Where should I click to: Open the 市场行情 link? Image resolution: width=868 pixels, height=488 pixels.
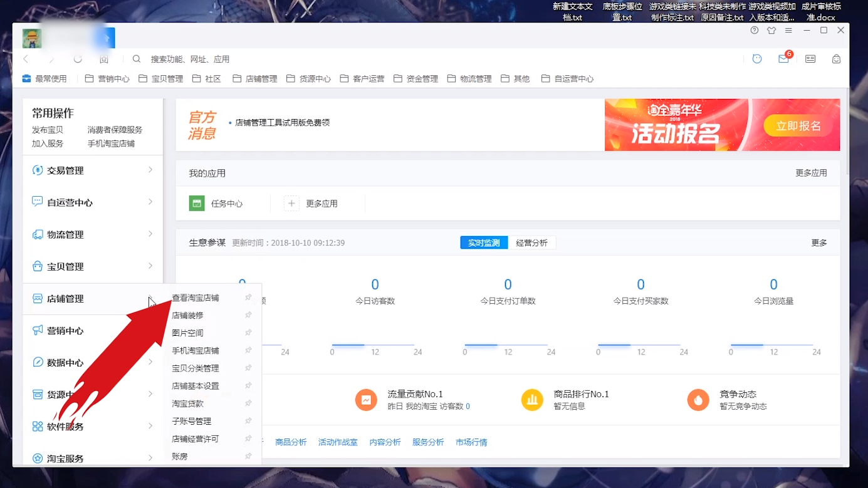point(471,442)
